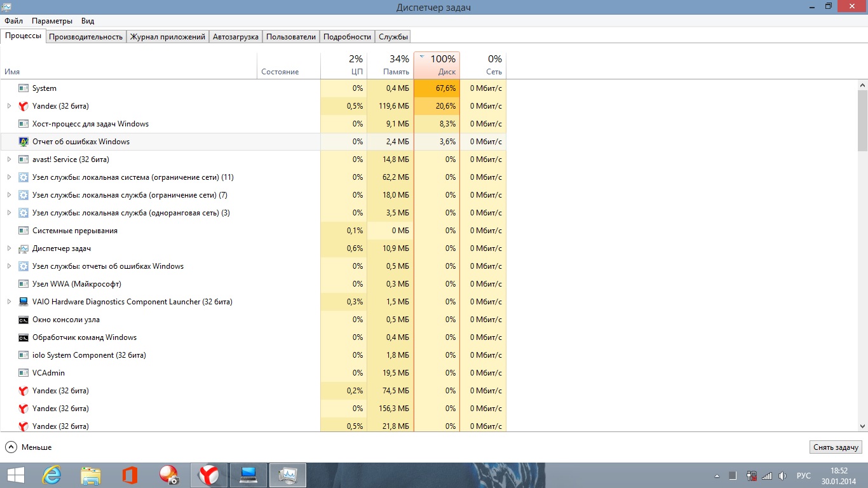Image resolution: width=868 pixels, height=488 pixels.
Task: Open the Файл menu
Action: click(13, 21)
